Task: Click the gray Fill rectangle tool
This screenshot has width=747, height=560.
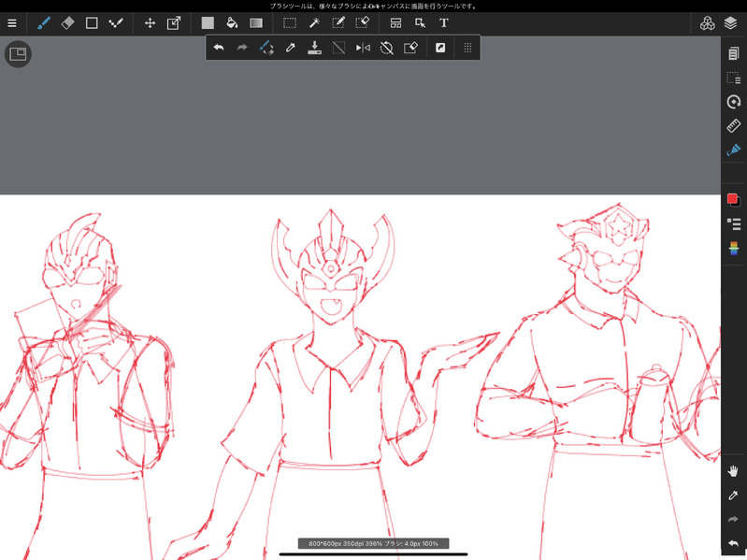Action: click(x=208, y=22)
